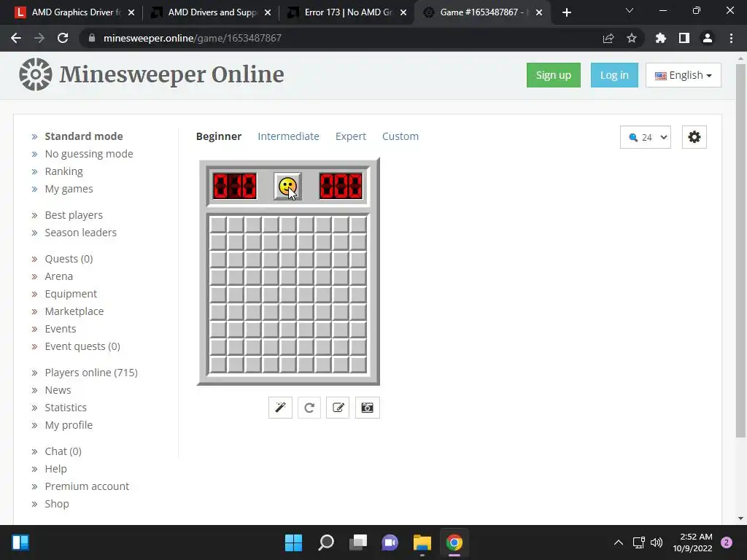
Task: Open the Equipment link
Action: [71, 294]
